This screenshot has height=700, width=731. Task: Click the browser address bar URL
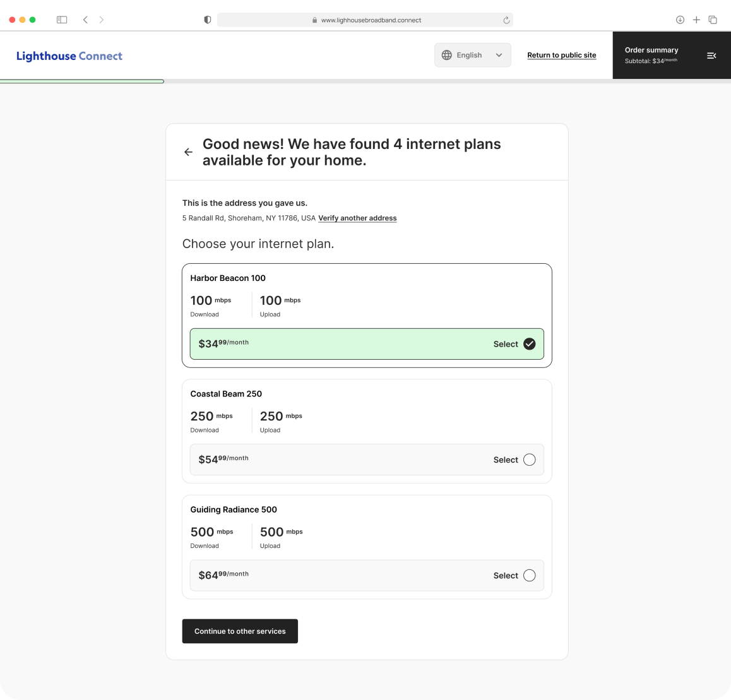371,20
